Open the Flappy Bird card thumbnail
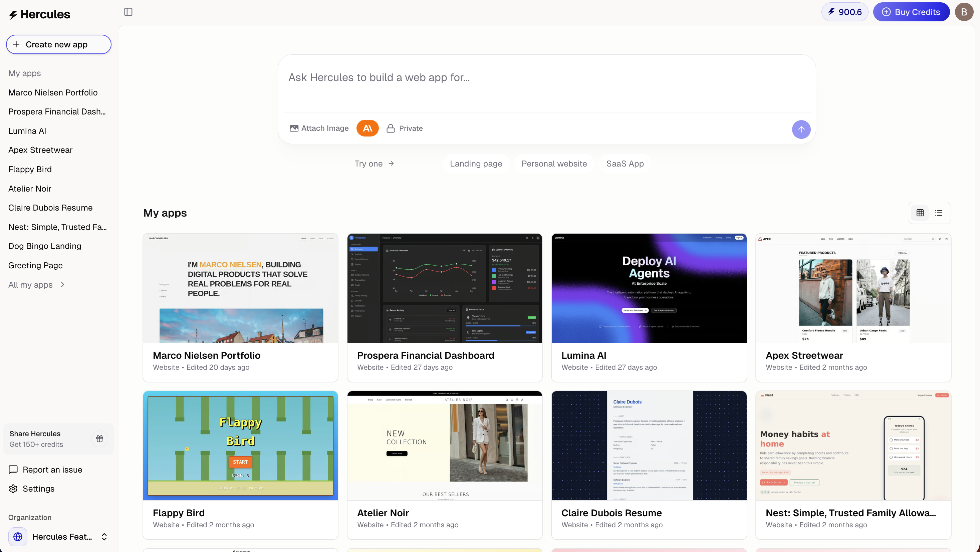The width and height of the screenshot is (980, 552). tap(240, 446)
